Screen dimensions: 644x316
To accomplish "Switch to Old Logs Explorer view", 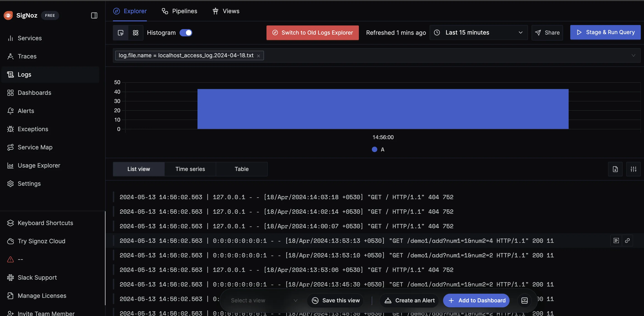I will coord(312,33).
